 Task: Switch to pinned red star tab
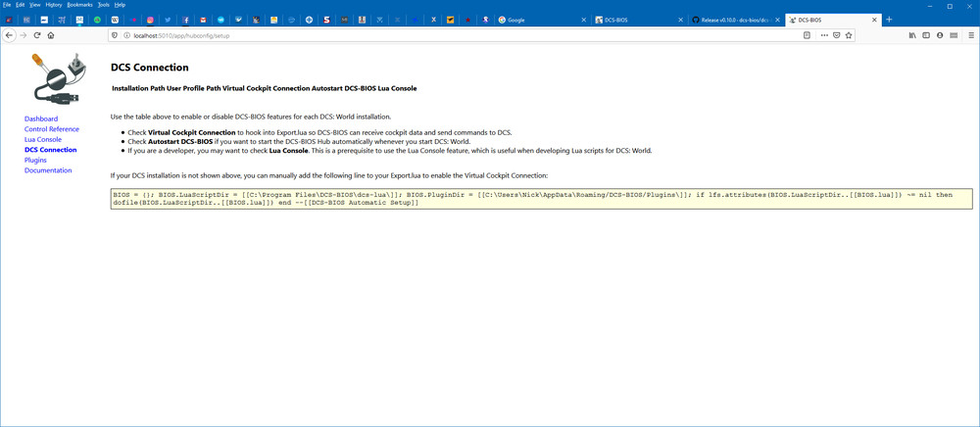(467, 20)
